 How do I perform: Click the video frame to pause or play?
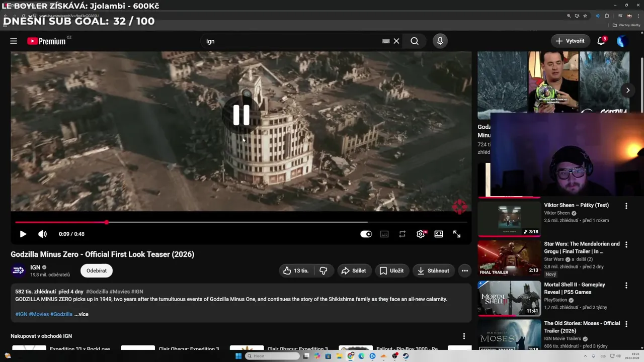(241, 132)
